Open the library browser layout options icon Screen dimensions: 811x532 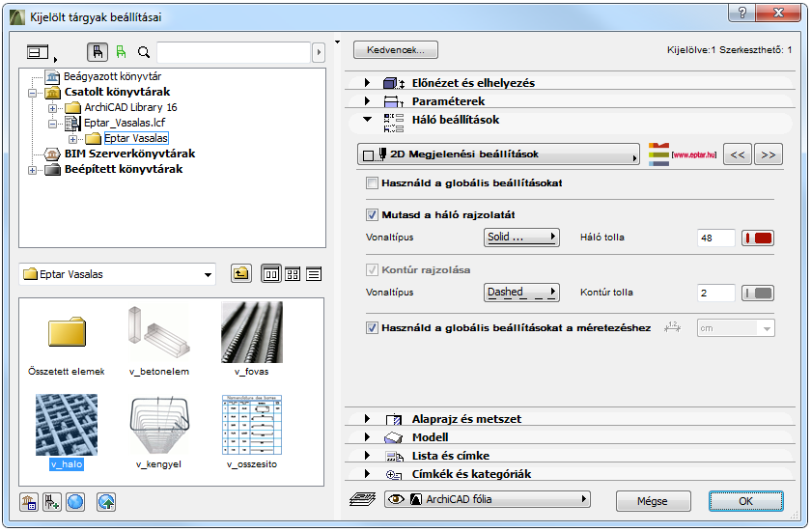point(39,52)
